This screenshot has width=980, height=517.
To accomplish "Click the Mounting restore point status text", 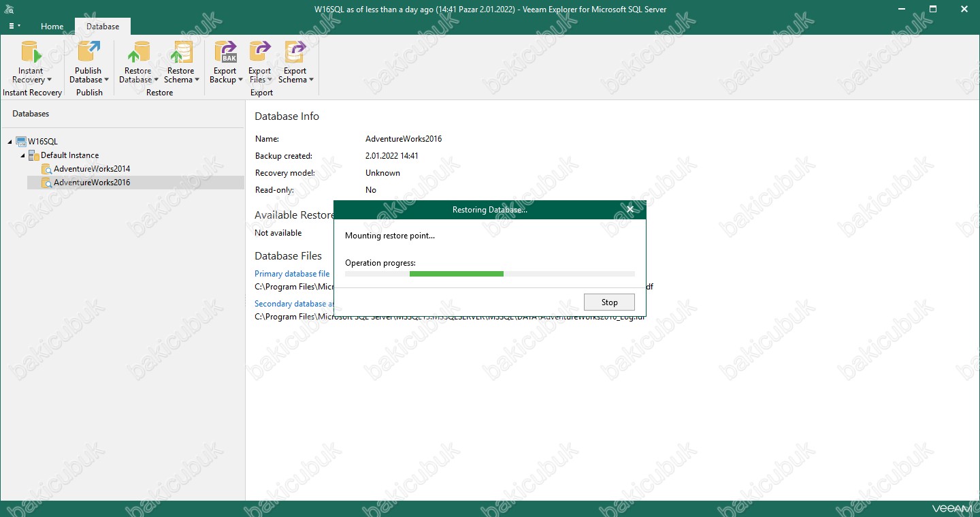I will pos(390,236).
